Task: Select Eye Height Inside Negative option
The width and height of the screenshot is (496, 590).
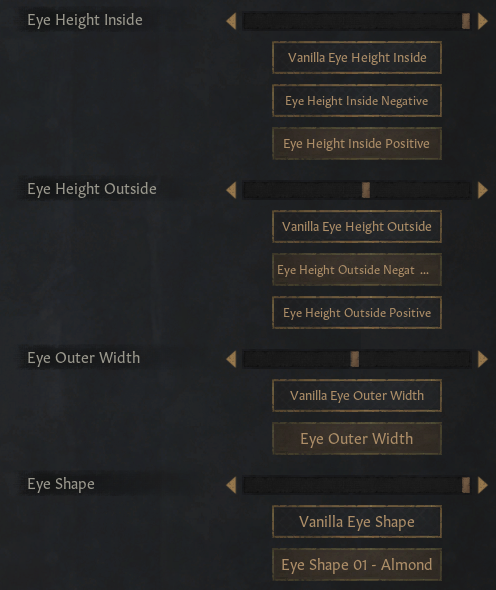Action: [357, 100]
